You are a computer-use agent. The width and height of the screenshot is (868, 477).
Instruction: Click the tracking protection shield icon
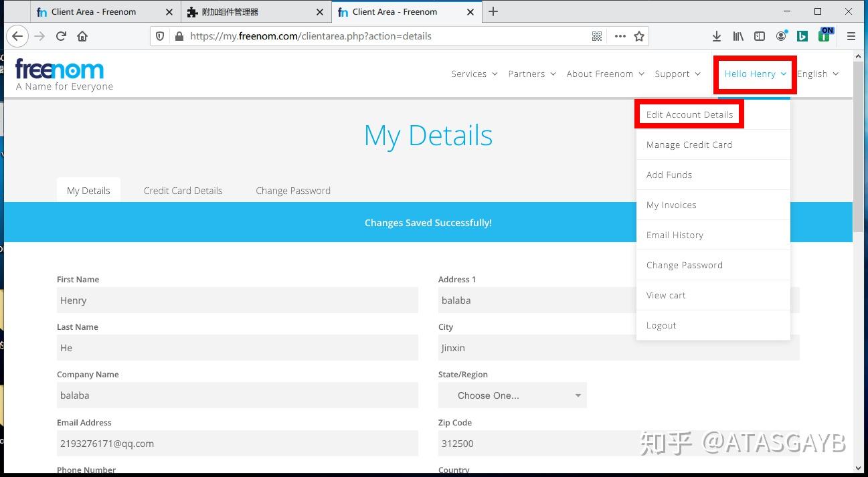(160, 36)
